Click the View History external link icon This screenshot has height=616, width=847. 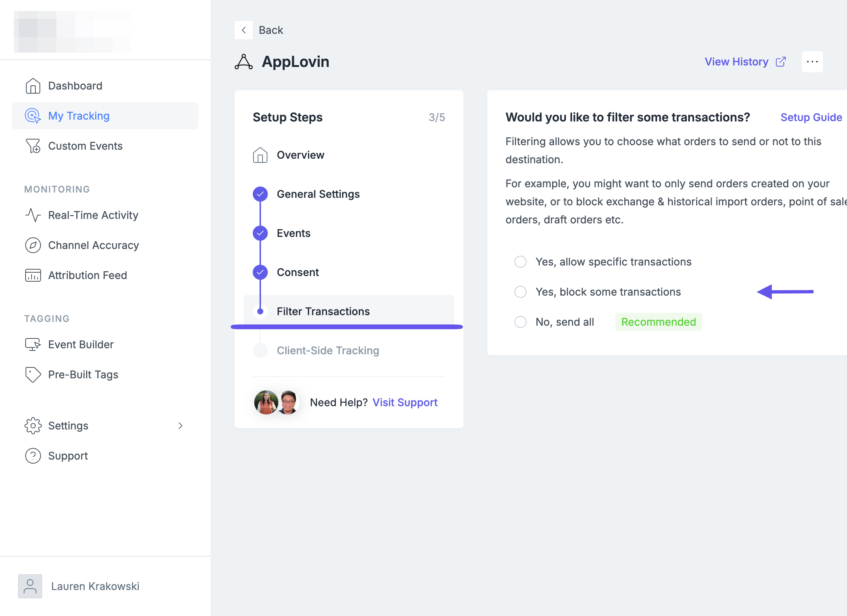pyautogui.click(x=781, y=62)
